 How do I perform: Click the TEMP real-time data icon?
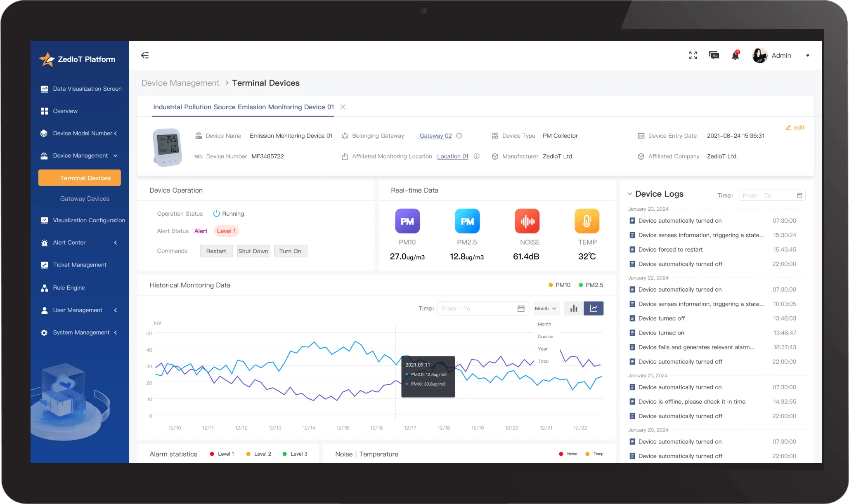(x=586, y=221)
